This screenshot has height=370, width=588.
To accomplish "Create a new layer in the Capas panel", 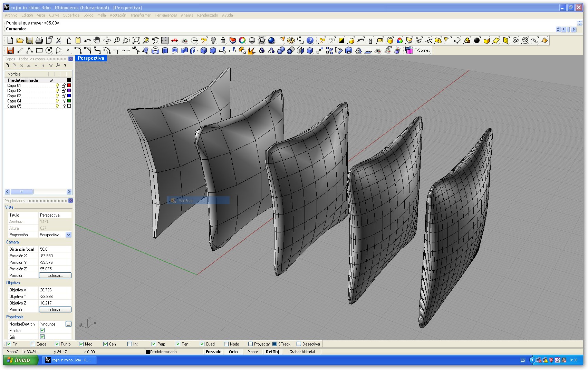I will pyautogui.click(x=7, y=66).
